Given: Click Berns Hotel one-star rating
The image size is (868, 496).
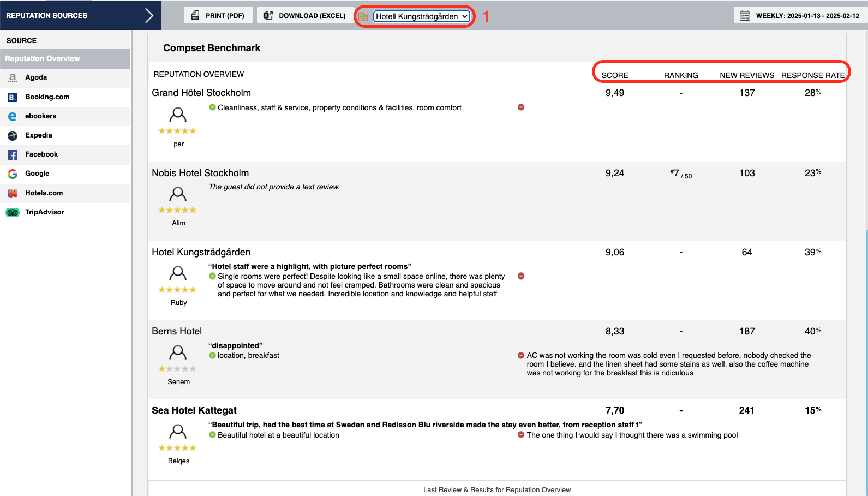Looking at the screenshot, I should [177, 369].
